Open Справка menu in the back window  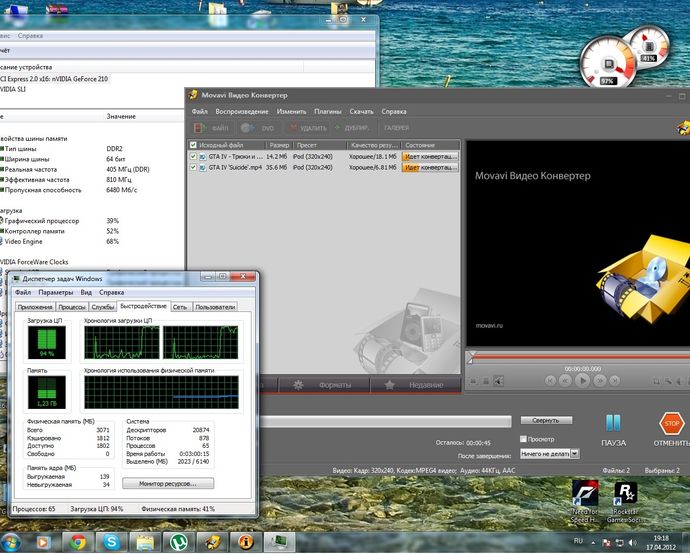coord(30,36)
